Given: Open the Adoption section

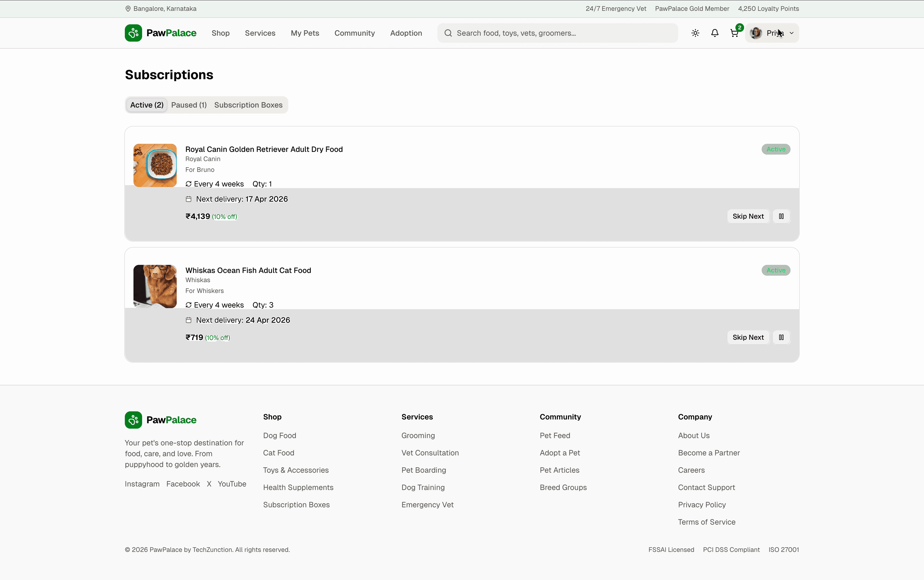Looking at the screenshot, I should pyautogui.click(x=406, y=33).
